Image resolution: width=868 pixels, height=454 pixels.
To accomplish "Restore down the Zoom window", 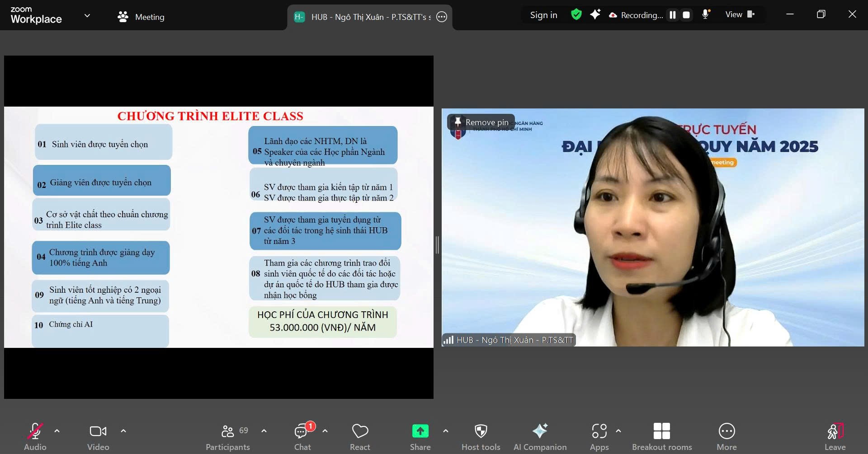I will click(x=821, y=14).
